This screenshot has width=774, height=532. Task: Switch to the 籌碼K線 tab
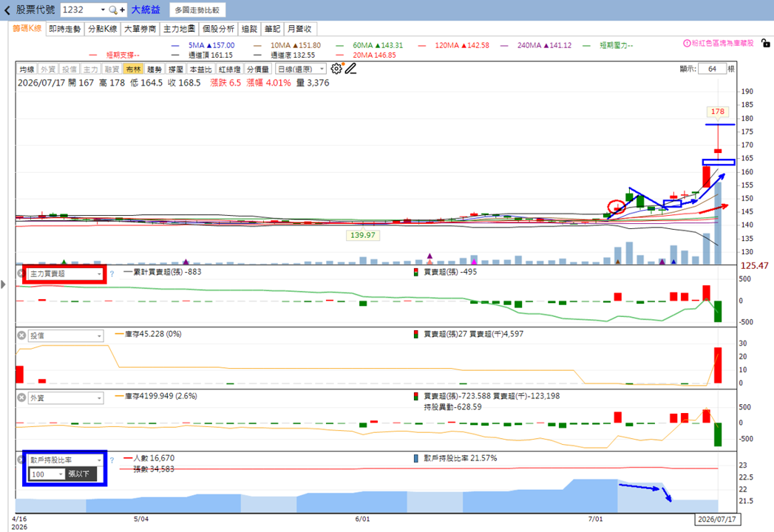(27, 29)
